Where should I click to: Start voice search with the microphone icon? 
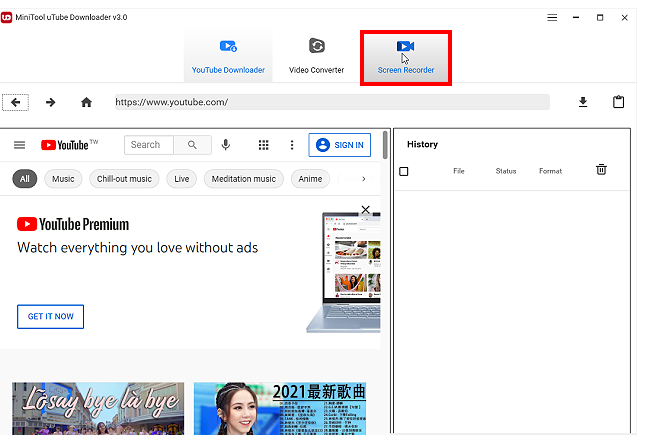(x=226, y=145)
